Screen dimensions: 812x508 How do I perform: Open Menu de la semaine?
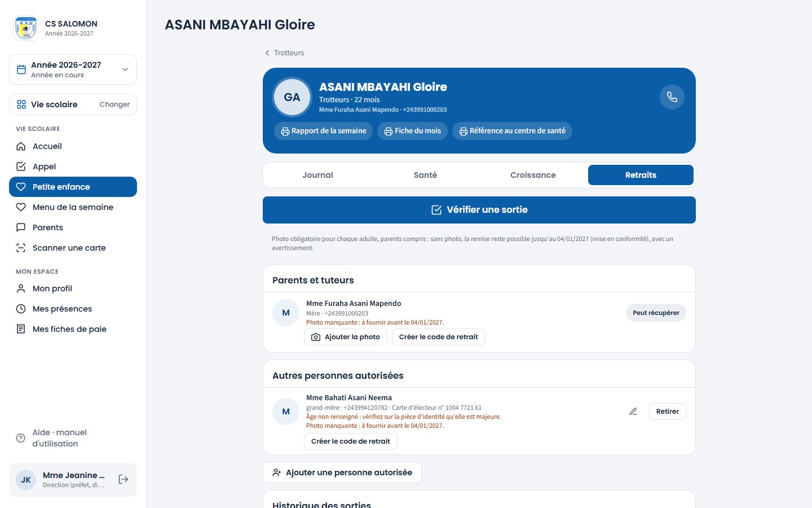pyautogui.click(x=73, y=207)
